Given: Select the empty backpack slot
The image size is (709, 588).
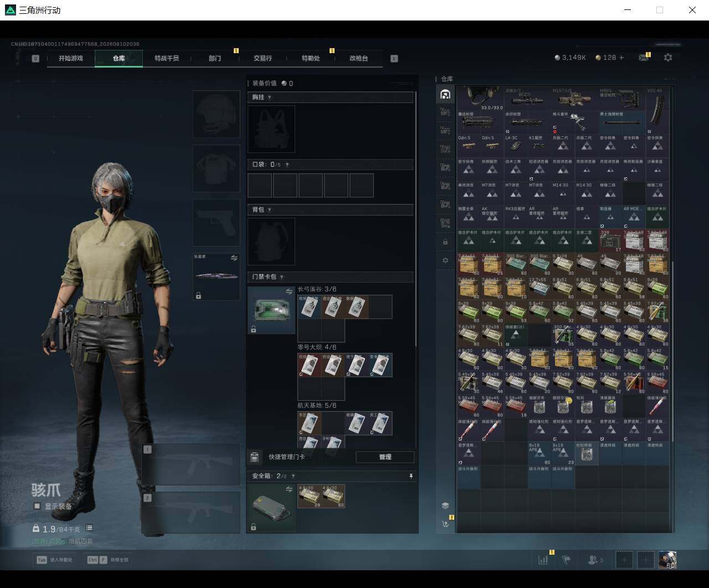Looking at the screenshot, I should pyautogui.click(x=271, y=242).
